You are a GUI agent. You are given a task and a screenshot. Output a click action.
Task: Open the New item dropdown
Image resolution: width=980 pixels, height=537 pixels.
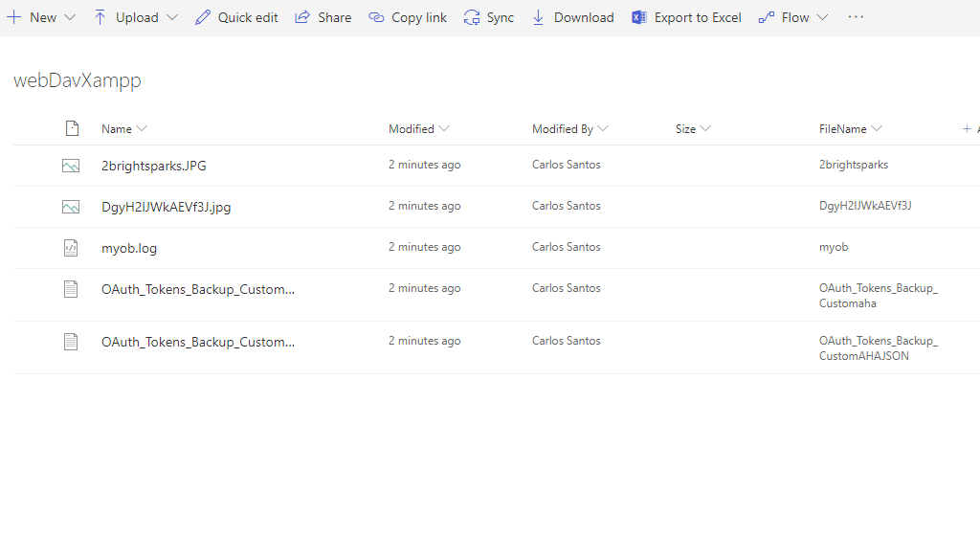coord(42,17)
